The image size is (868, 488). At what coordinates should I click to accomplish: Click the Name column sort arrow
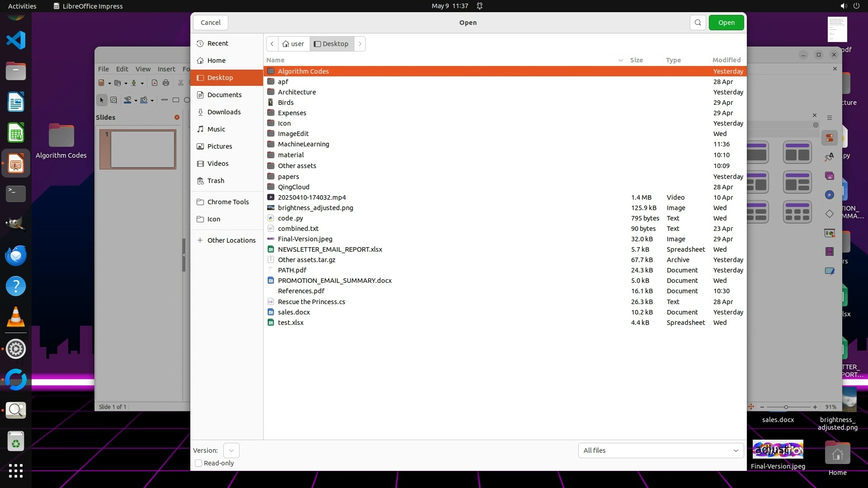click(x=620, y=60)
